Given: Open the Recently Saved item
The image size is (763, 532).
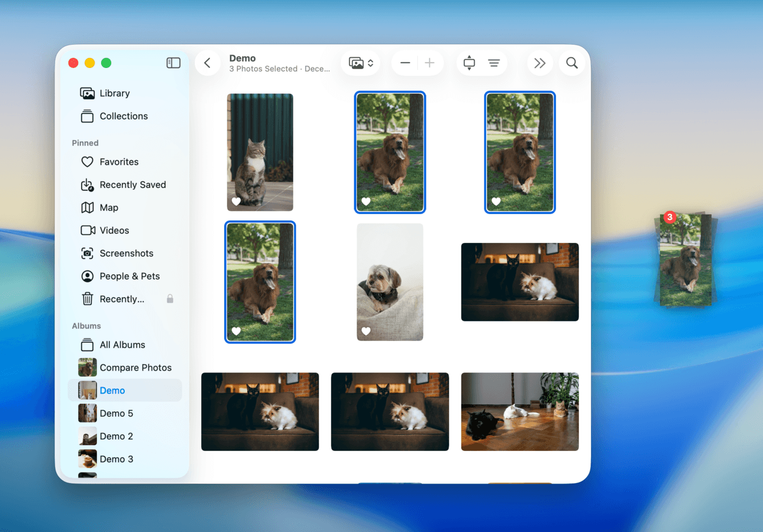Looking at the screenshot, I should (125, 185).
